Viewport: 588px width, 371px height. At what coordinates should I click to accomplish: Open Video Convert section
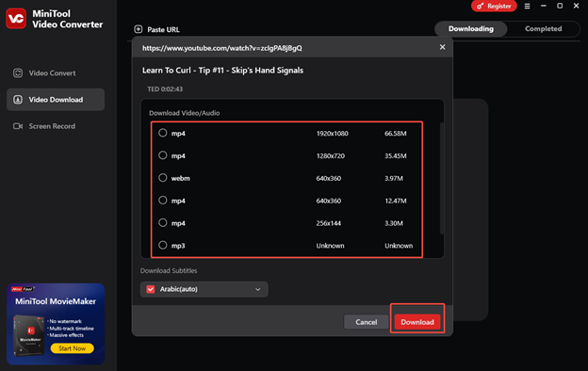pyautogui.click(x=56, y=73)
